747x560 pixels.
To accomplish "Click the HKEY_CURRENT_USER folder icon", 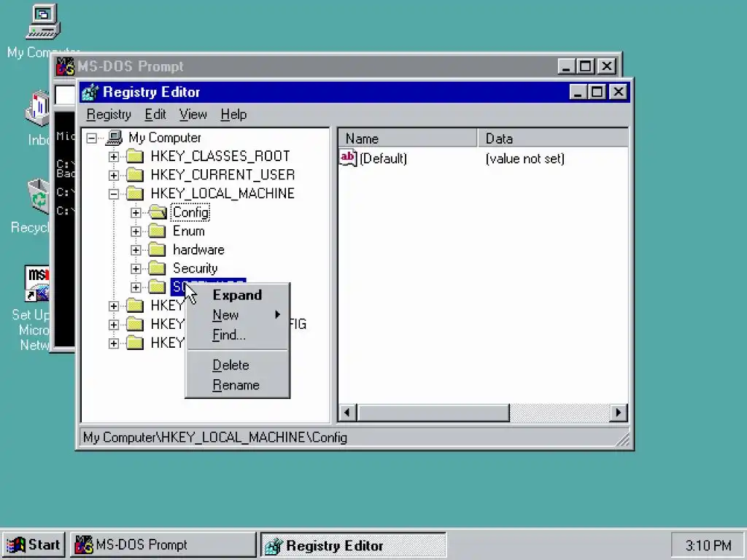I will point(135,175).
